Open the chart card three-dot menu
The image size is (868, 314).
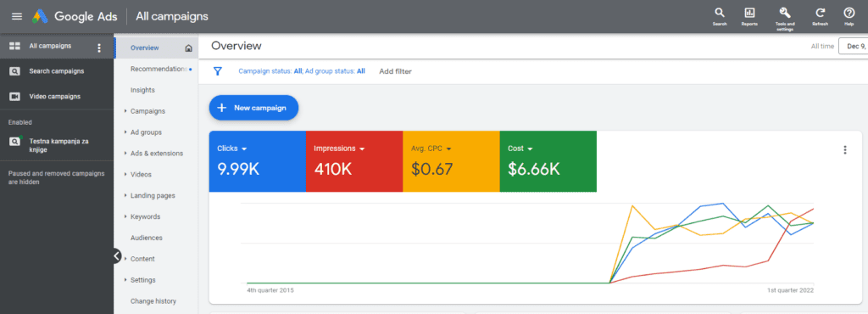[845, 149]
